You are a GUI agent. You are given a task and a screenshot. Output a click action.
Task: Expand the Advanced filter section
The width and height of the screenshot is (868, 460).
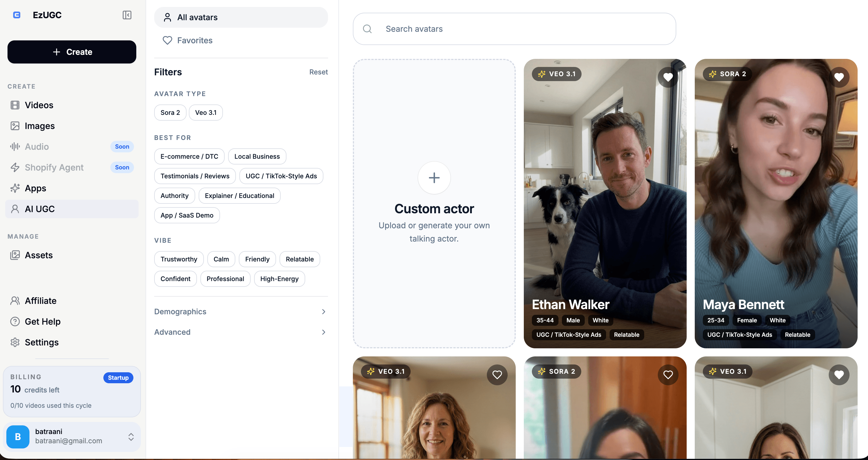click(x=241, y=332)
